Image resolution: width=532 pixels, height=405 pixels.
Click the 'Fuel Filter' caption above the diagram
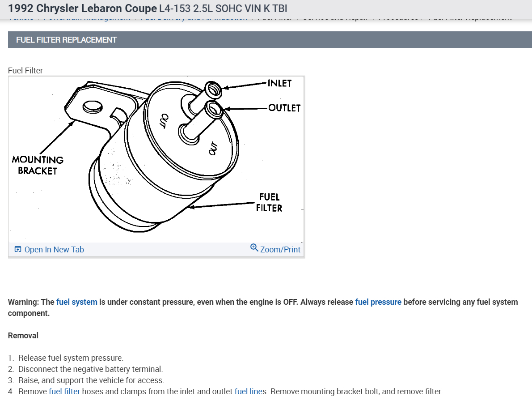(25, 71)
